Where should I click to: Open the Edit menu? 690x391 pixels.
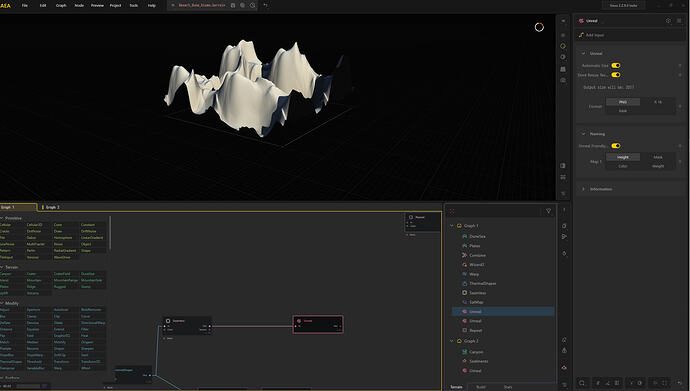coord(43,5)
